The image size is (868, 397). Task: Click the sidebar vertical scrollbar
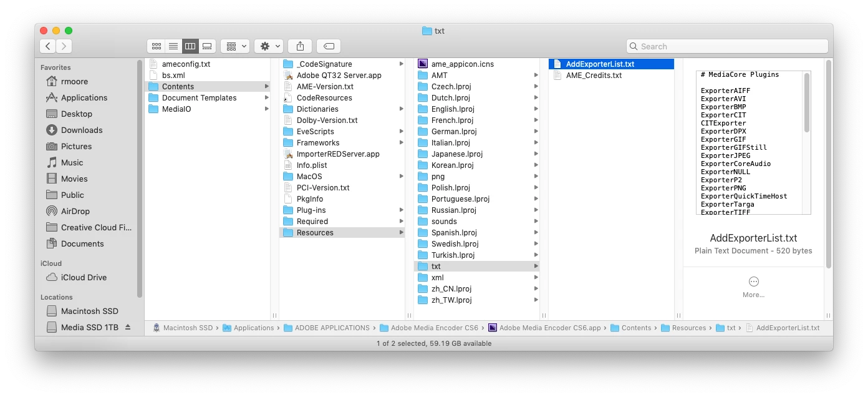point(140,178)
